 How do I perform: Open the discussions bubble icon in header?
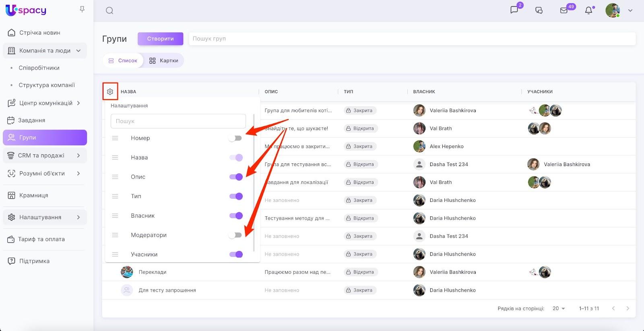tap(539, 10)
